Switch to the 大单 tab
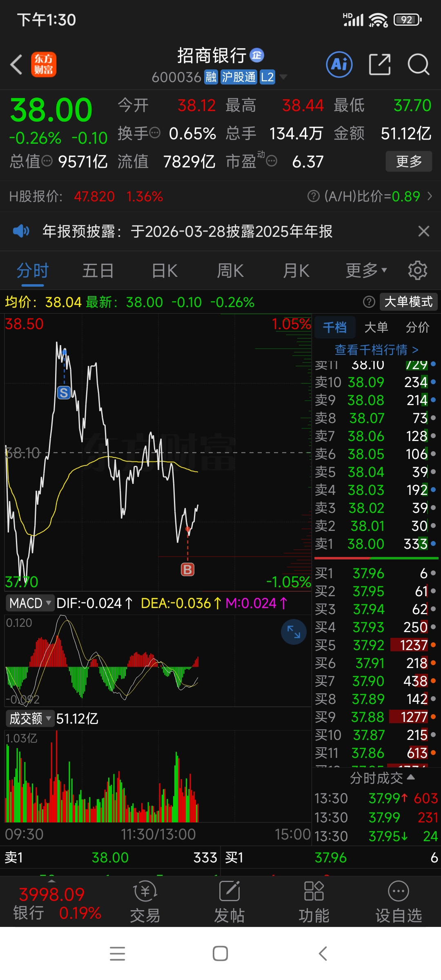The width and height of the screenshot is (441, 980). click(376, 327)
